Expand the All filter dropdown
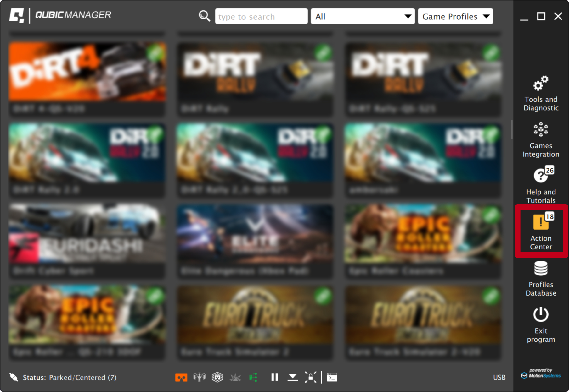569x392 pixels. click(x=363, y=16)
